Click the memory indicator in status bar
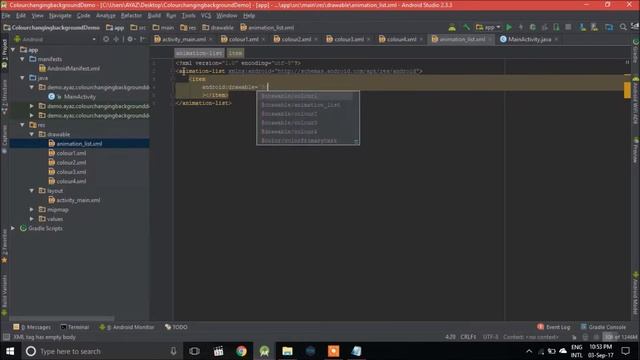640x360 pixels. click(620, 337)
